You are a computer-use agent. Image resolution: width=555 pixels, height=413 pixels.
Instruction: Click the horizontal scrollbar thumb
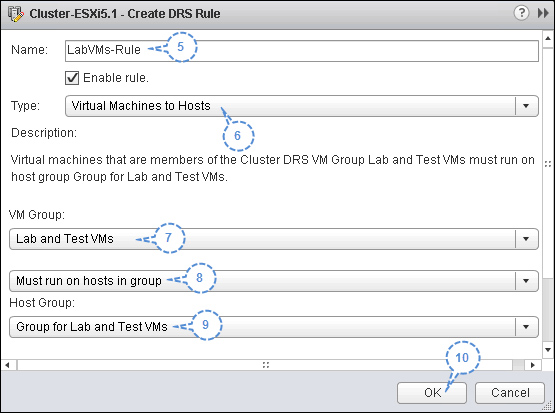click(265, 365)
